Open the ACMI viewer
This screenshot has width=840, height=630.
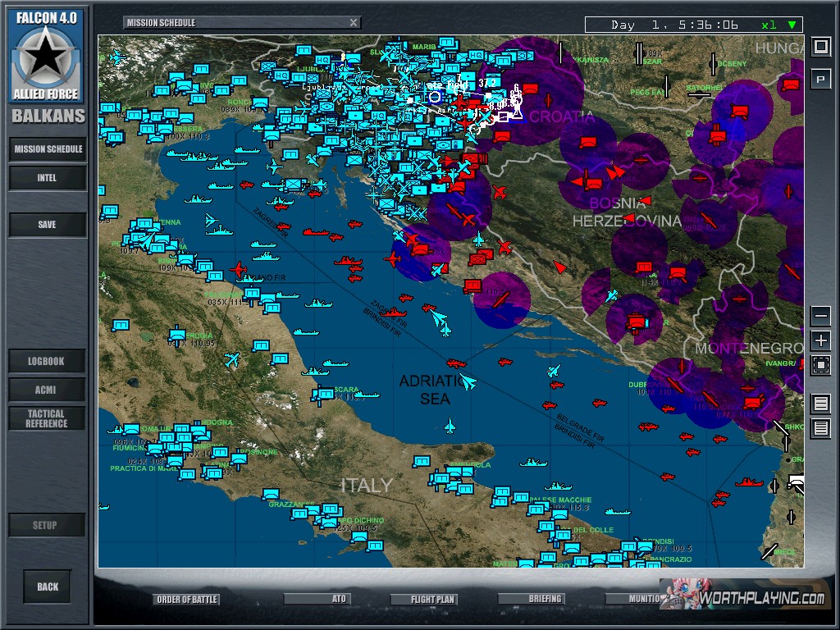tap(48, 390)
